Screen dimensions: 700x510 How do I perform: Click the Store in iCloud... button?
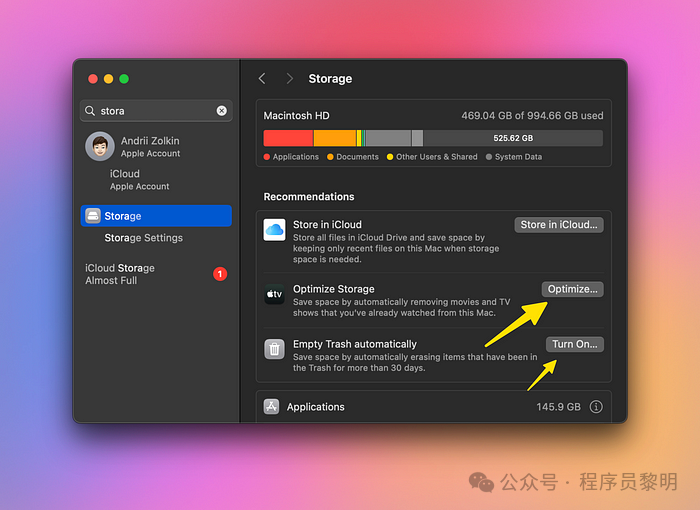559,225
